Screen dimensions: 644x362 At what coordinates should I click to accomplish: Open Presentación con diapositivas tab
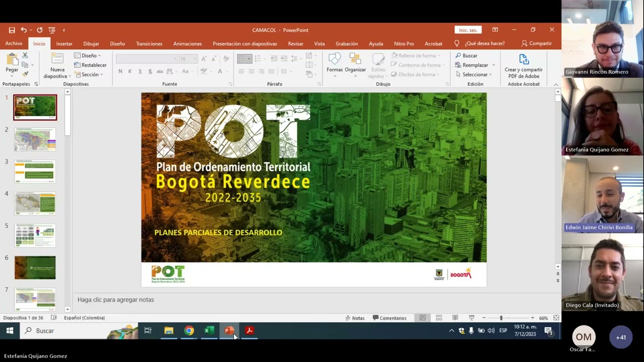pos(245,44)
